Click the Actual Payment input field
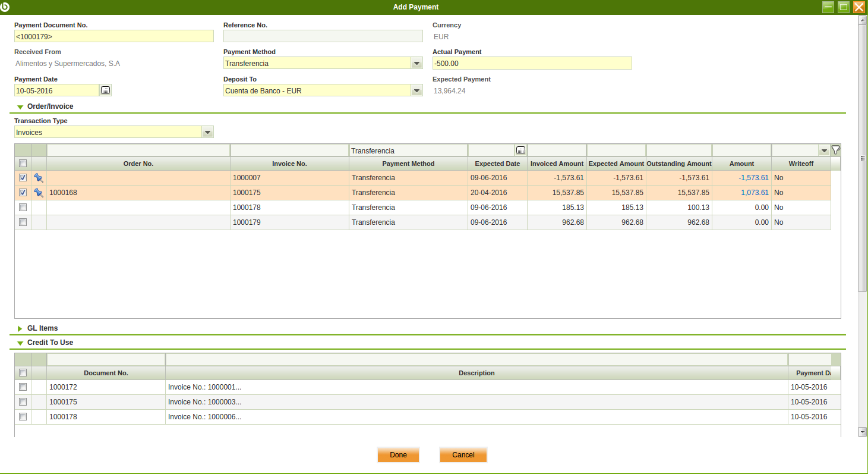This screenshot has height=474, width=868. pyautogui.click(x=532, y=64)
